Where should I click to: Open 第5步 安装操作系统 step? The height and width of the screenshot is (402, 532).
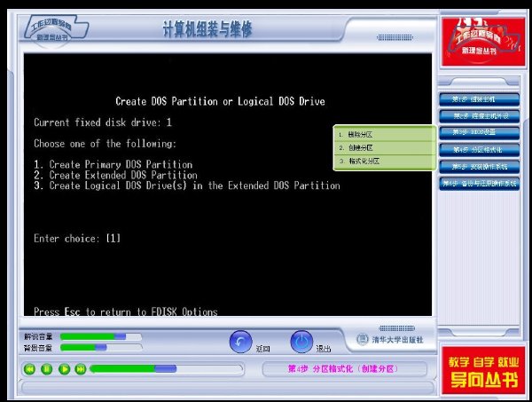[x=479, y=167]
